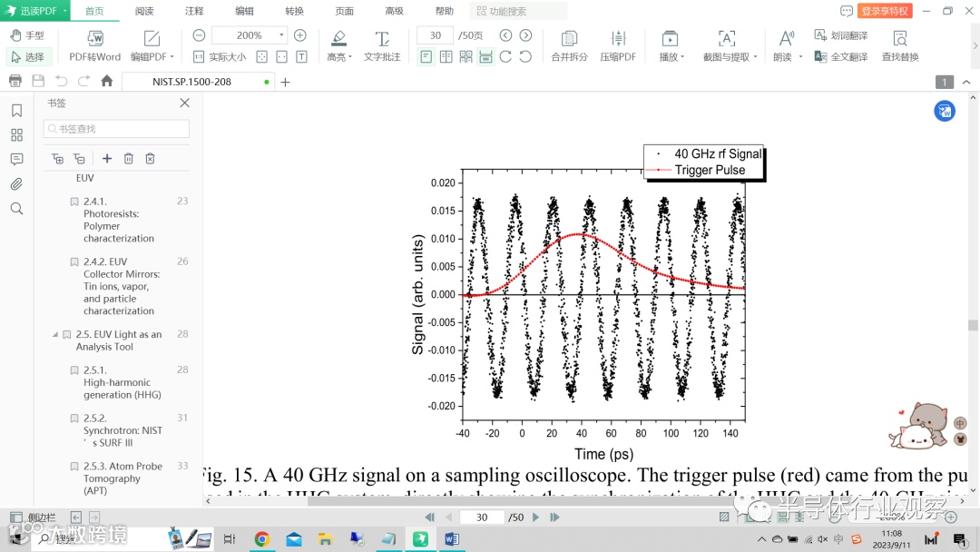Toggle the 侧边栏 sidebar visibility
This screenshot has height=552, width=980.
[x=34, y=517]
